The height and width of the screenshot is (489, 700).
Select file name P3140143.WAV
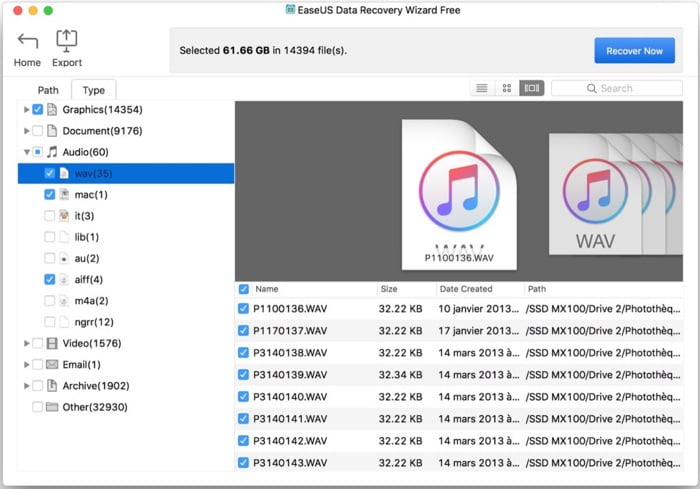[290, 463]
